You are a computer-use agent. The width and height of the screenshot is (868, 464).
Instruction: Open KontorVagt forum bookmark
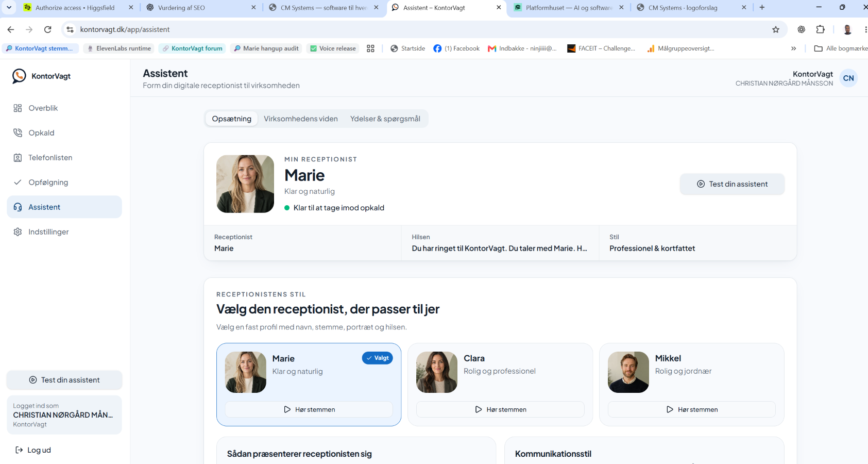pyautogui.click(x=192, y=48)
